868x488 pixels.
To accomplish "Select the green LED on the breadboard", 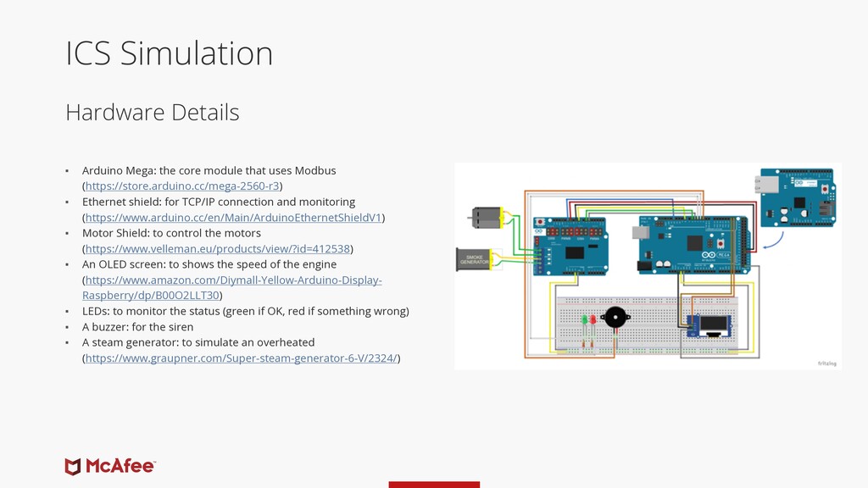I will tap(585, 319).
